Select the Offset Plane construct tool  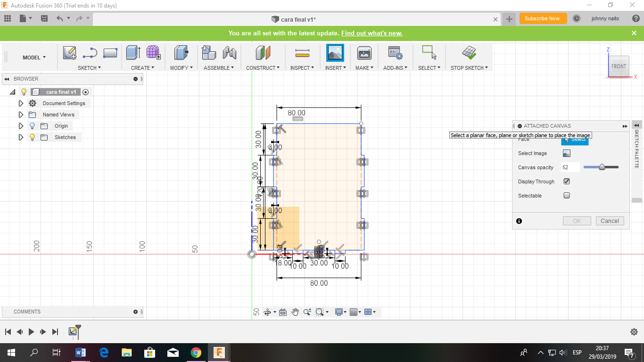263,52
